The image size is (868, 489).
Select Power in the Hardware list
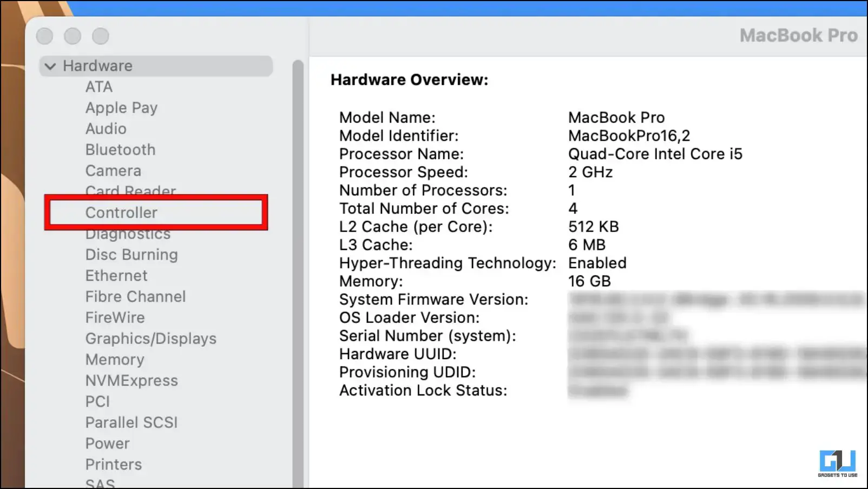(107, 444)
